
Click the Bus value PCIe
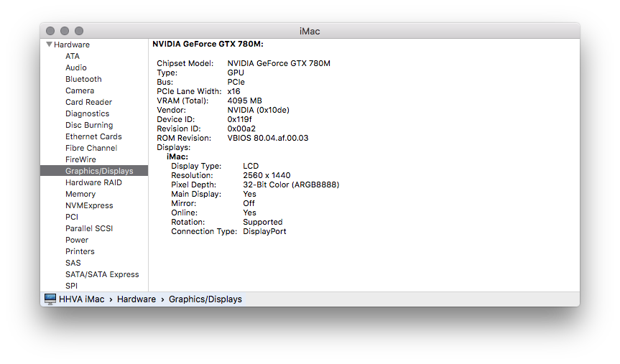[x=236, y=82]
